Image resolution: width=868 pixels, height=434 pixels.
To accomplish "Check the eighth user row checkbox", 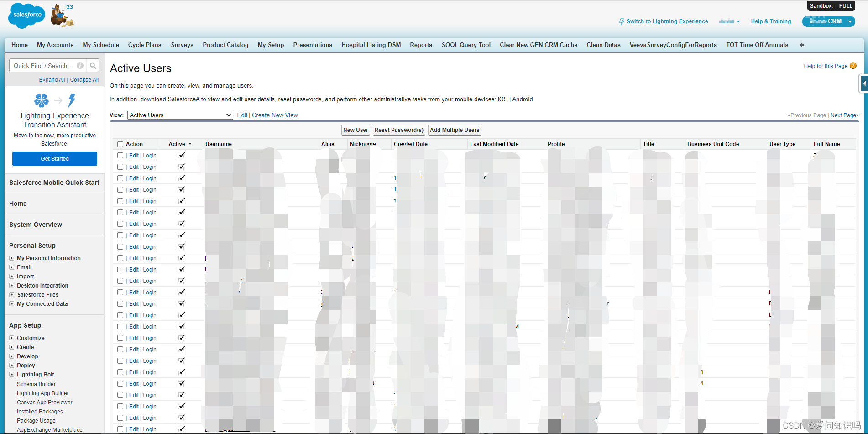I will (x=120, y=235).
